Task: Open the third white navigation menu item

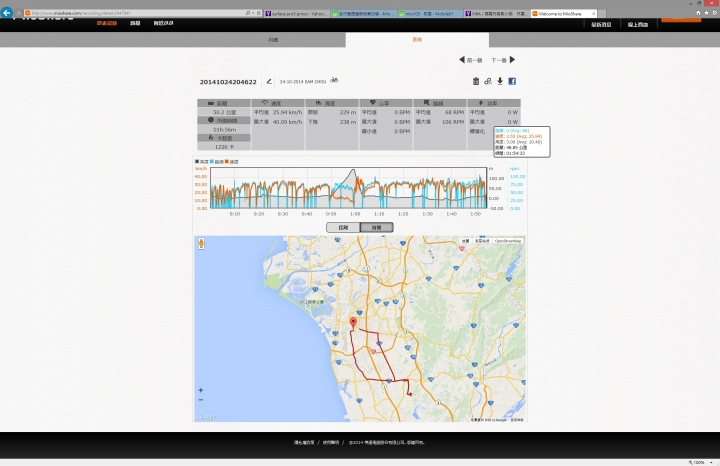Action: tap(163, 23)
